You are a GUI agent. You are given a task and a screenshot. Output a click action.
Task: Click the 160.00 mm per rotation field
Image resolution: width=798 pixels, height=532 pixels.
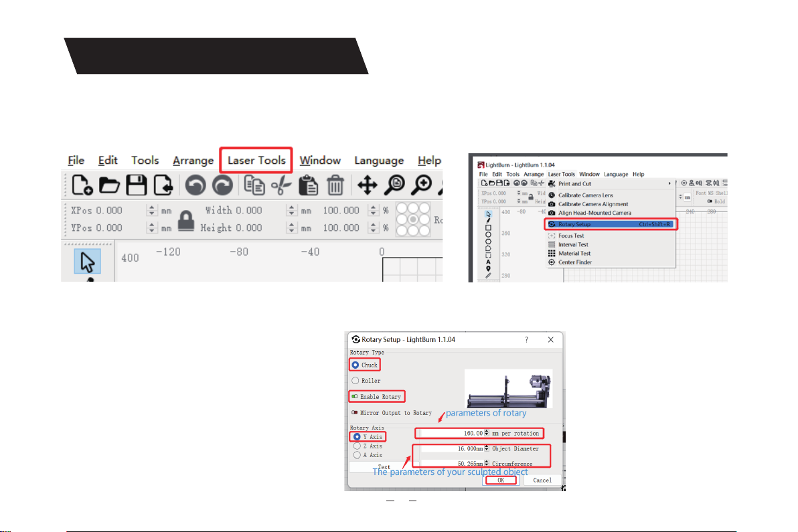point(452,434)
